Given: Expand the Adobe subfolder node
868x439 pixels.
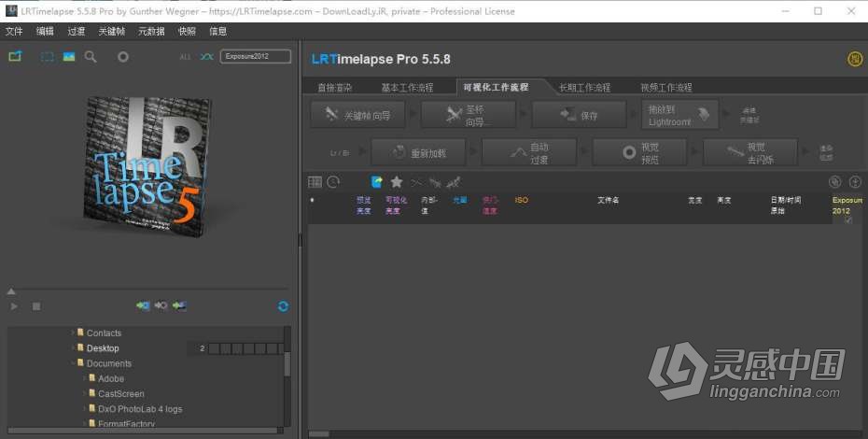Looking at the screenshot, I should click(84, 378).
